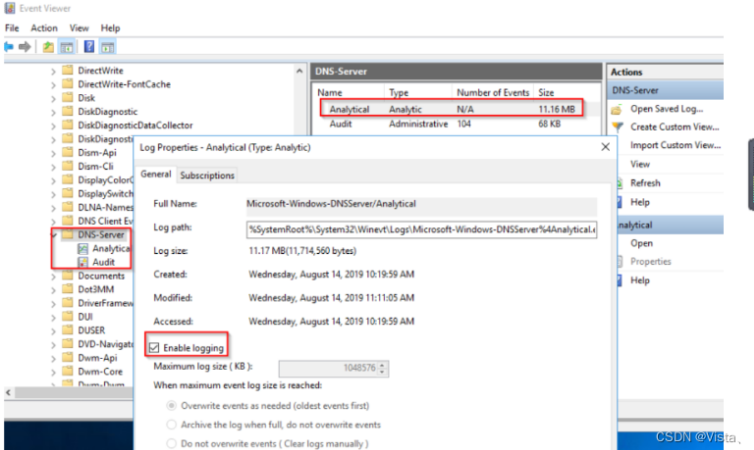The width and height of the screenshot is (754, 450).
Task: Expand the DirectWrite tree node
Action: tap(53, 71)
